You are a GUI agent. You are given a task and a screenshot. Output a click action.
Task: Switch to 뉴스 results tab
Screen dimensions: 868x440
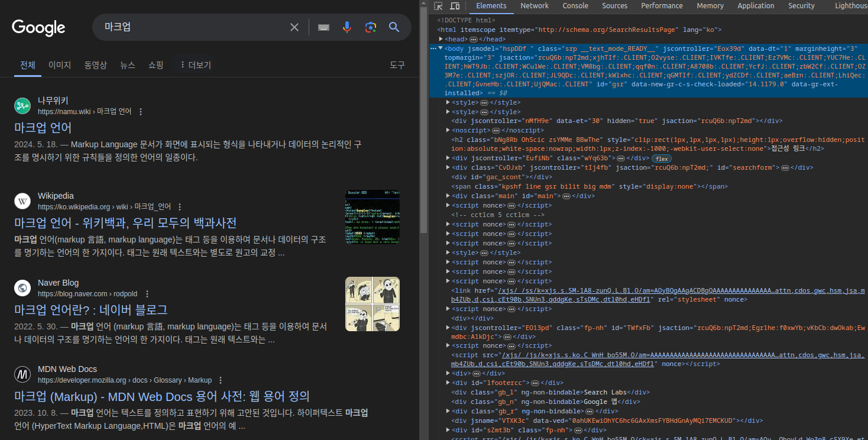tap(128, 65)
